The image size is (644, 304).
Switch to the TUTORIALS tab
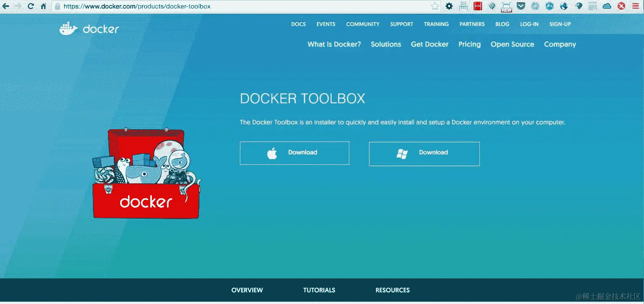pyautogui.click(x=319, y=290)
